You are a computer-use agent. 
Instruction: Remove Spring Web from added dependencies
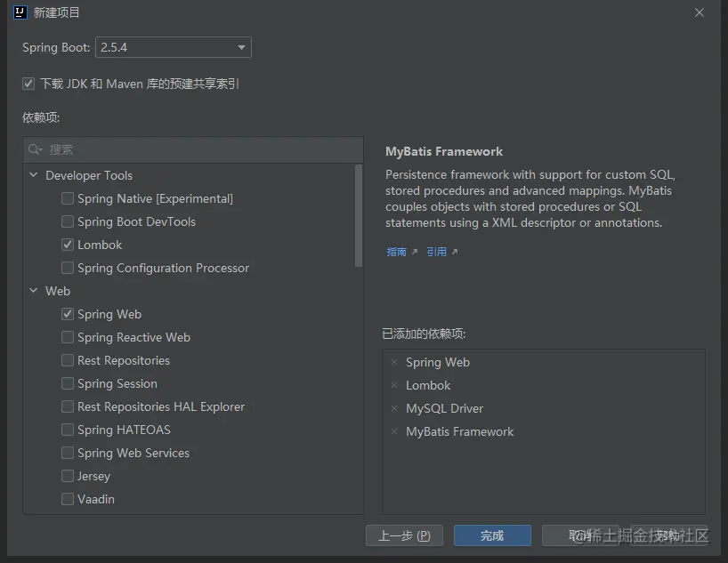tap(394, 362)
